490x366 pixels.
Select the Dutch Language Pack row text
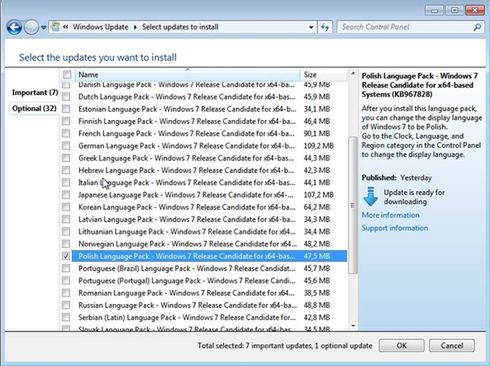[187, 97]
